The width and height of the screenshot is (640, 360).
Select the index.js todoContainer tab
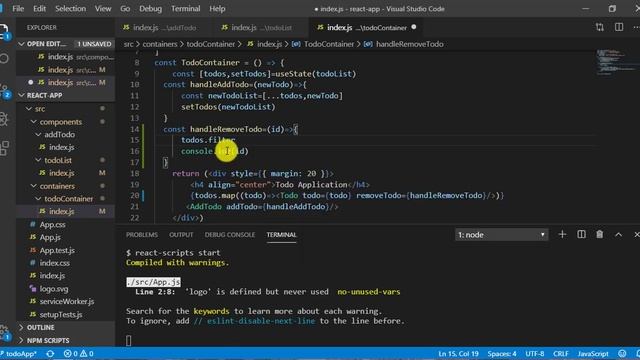(x=366, y=27)
